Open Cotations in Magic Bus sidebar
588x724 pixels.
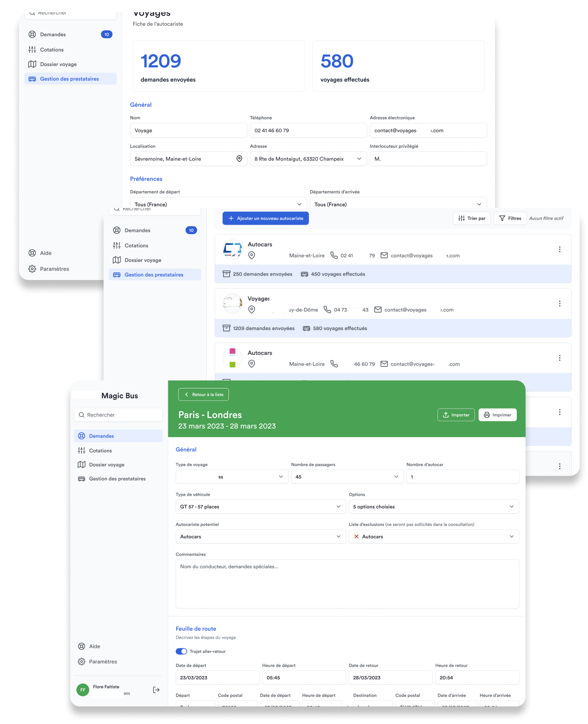click(x=100, y=451)
